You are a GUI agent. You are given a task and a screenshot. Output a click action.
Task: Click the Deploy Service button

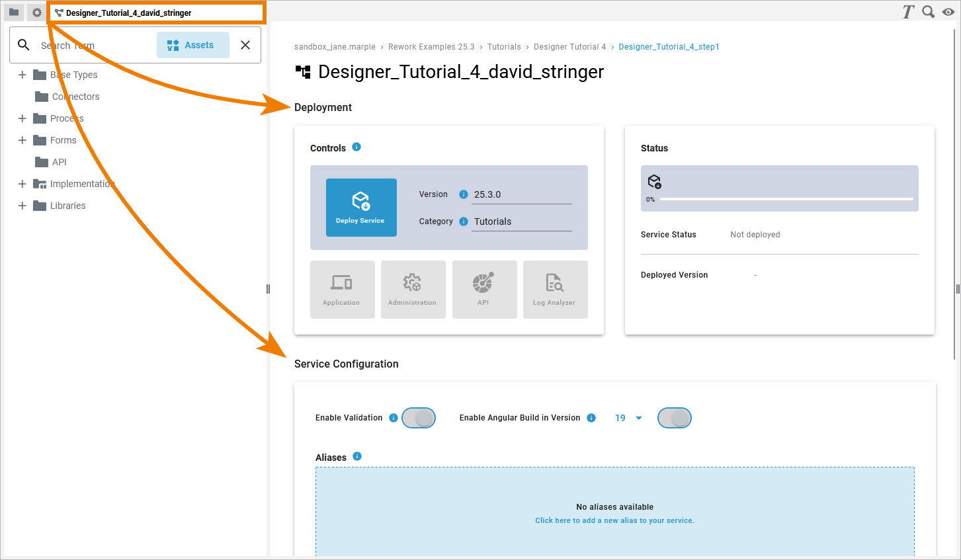tap(361, 208)
